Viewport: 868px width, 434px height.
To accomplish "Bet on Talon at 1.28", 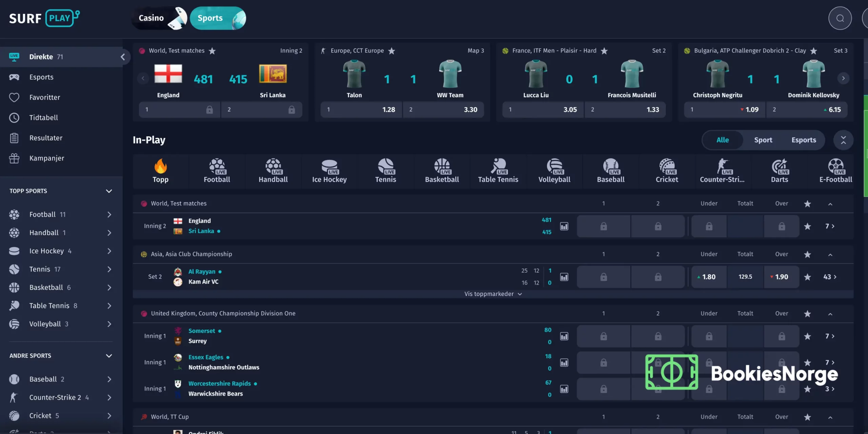I will pyautogui.click(x=361, y=110).
